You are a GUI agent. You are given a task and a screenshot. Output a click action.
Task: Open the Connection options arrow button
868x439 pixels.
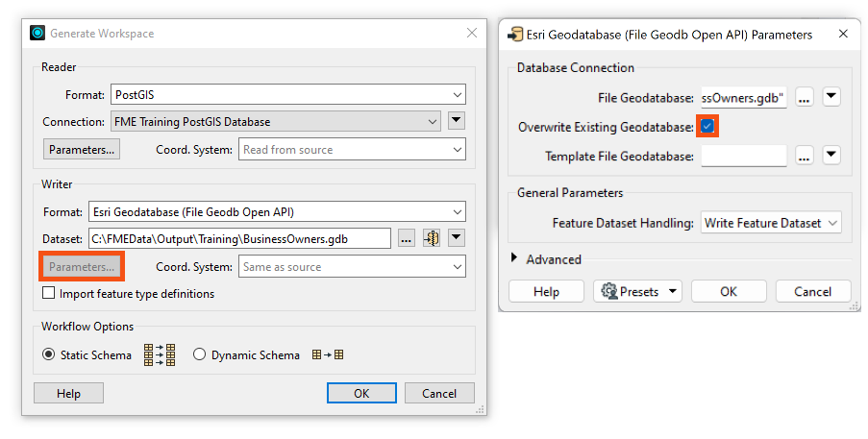coord(457,120)
